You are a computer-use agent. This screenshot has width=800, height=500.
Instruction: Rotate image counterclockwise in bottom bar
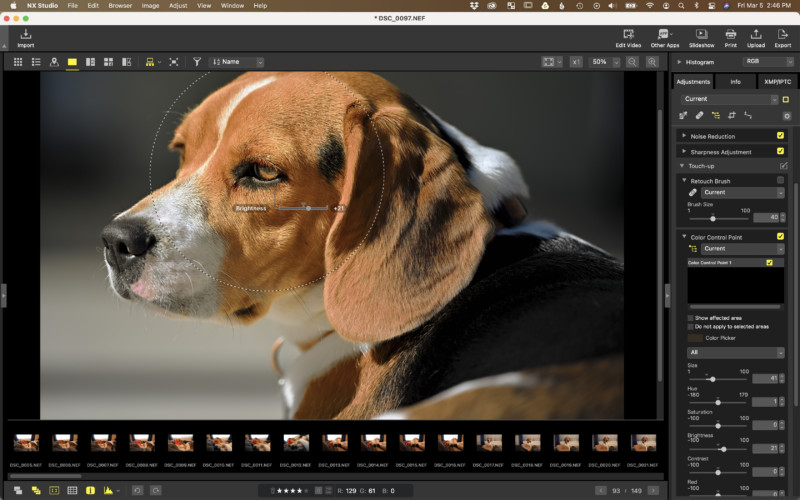(x=137, y=490)
